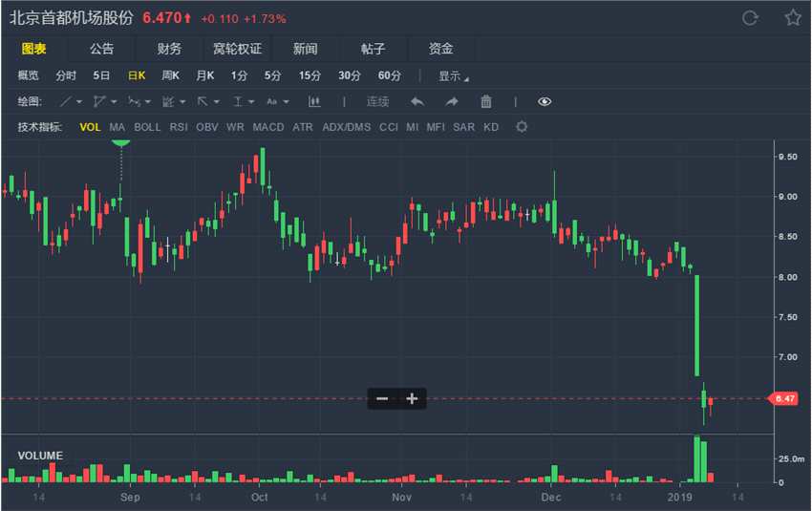Toggle 连续 continuous drawing mode
The image size is (812, 511).
pyautogui.click(x=377, y=101)
